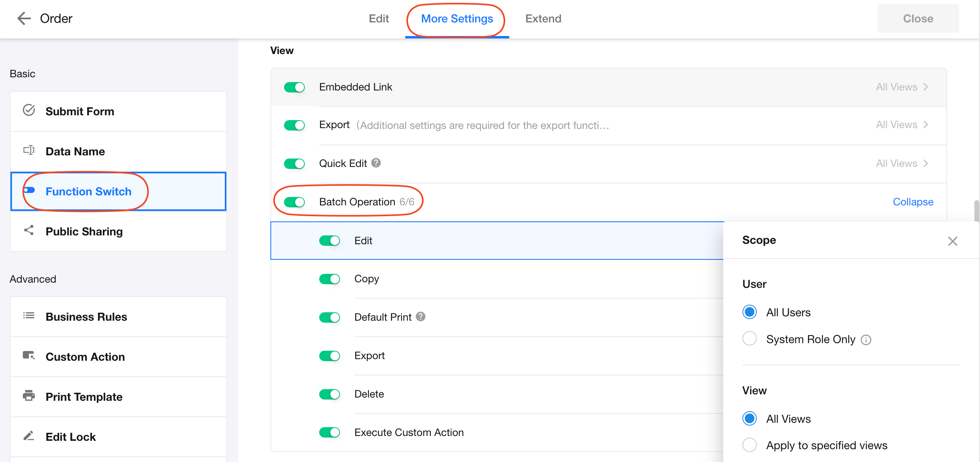This screenshot has width=980, height=462.
Task: Click the Public Sharing share icon
Action: (29, 230)
